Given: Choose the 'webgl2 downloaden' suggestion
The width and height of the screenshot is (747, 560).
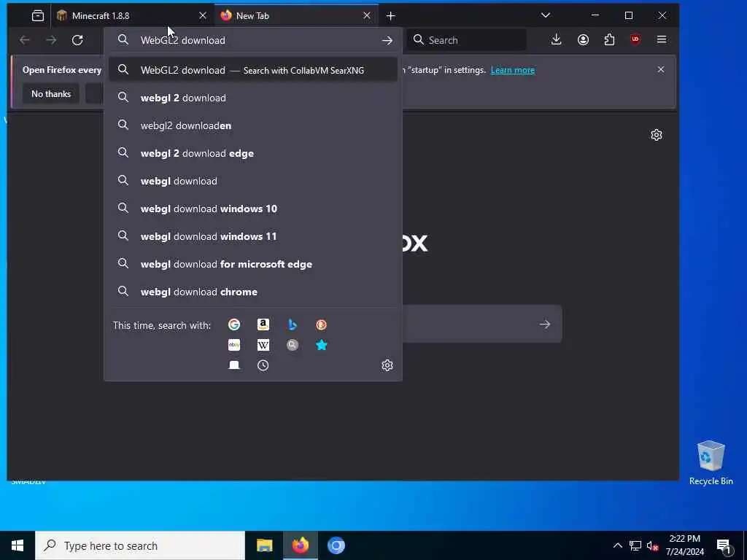Looking at the screenshot, I should tap(253, 125).
